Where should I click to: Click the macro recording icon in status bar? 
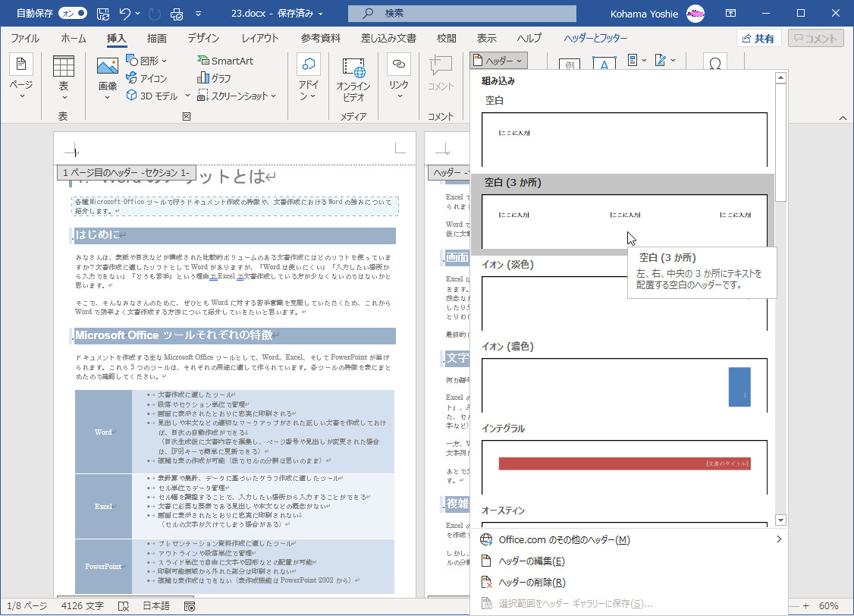point(190,606)
